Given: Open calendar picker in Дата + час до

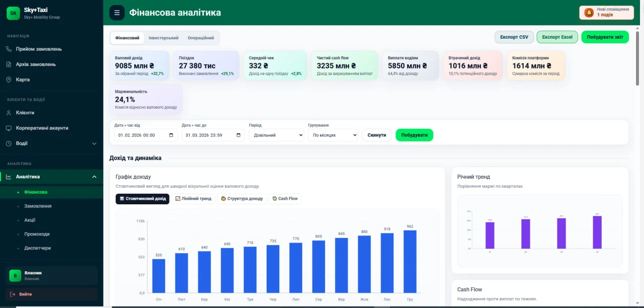Looking at the screenshot, I should click(x=238, y=135).
